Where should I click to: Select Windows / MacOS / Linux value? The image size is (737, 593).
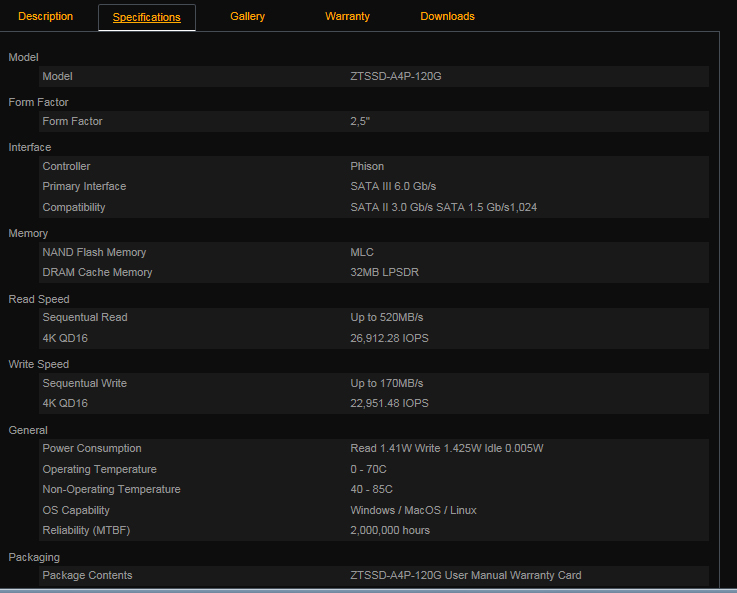pos(413,510)
